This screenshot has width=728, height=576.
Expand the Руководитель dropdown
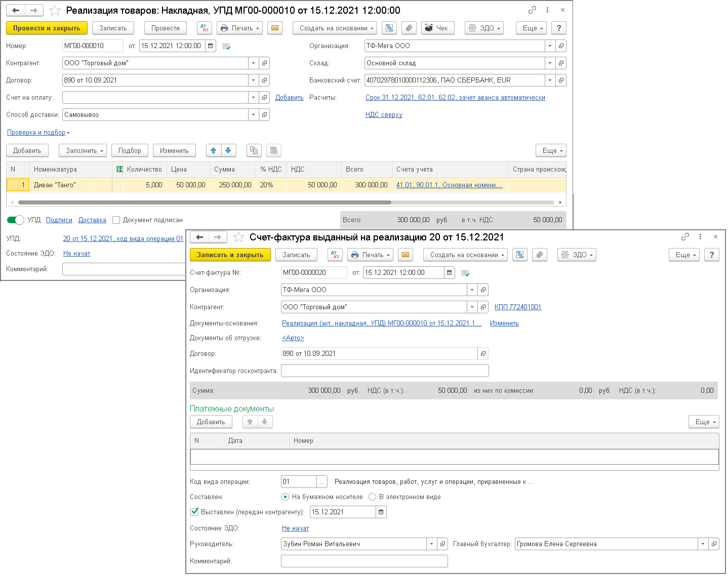pyautogui.click(x=431, y=544)
